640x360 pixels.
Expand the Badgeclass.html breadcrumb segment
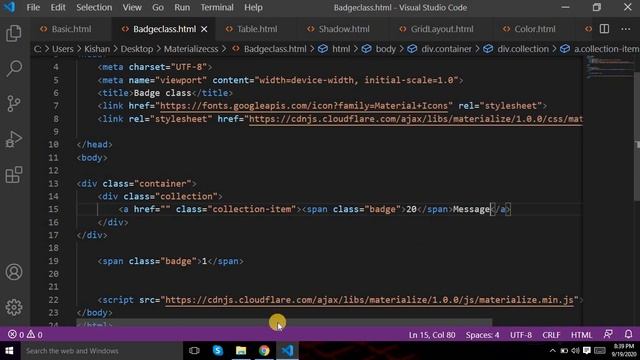click(x=270, y=49)
